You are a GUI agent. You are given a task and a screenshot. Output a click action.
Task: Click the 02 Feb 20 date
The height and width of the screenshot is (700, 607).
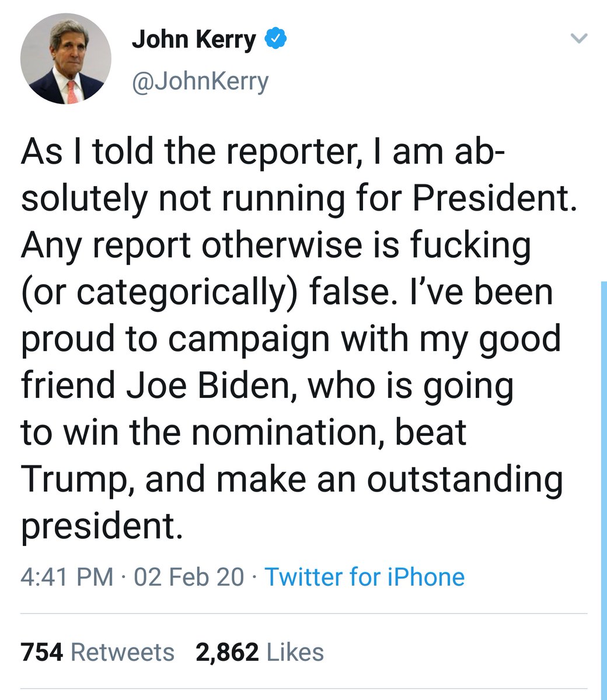tap(189, 577)
